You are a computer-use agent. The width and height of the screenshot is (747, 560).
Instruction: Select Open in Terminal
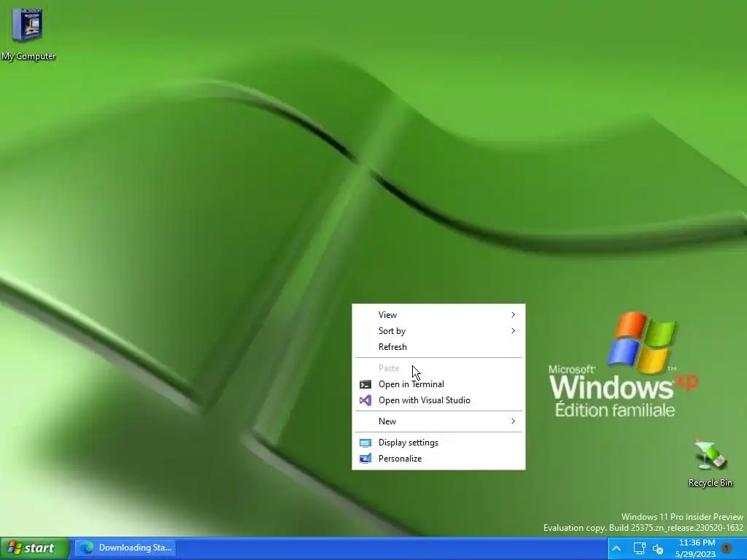pos(438,384)
